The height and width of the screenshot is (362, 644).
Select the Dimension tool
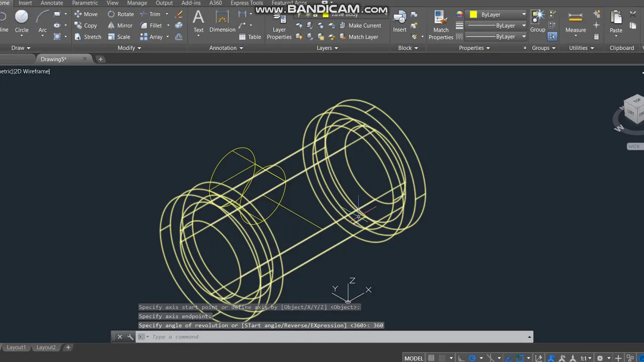[x=222, y=23]
